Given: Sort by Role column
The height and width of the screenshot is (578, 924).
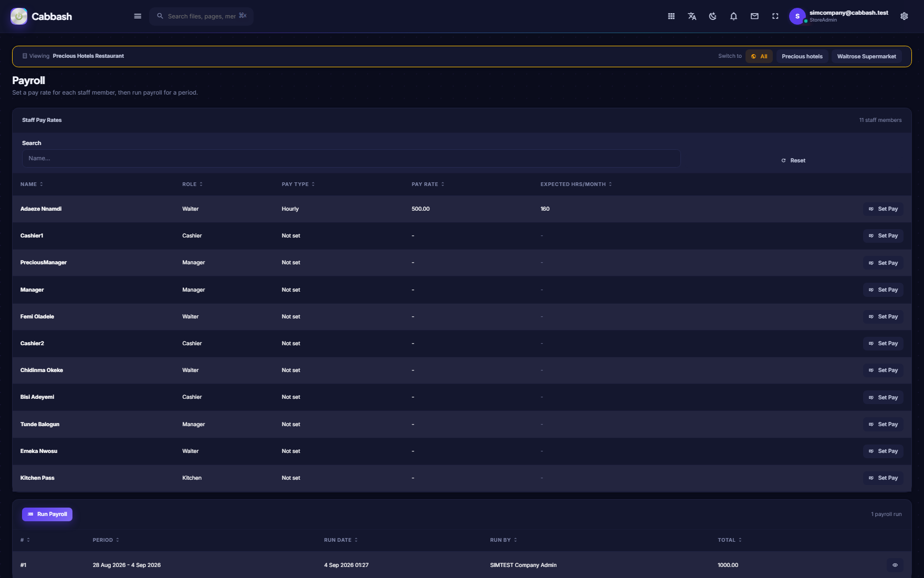Looking at the screenshot, I should (x=193, y=184).
